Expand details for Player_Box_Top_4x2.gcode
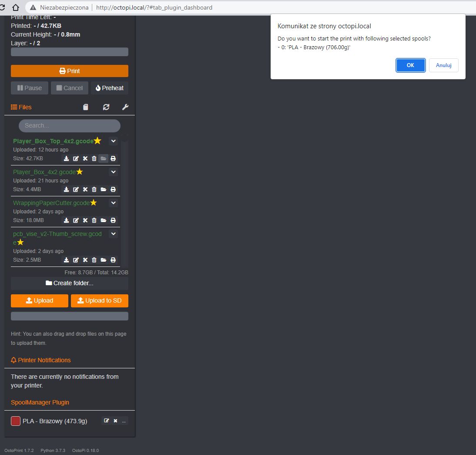This screenshot has height=455, width=476. tap(113, 141)
